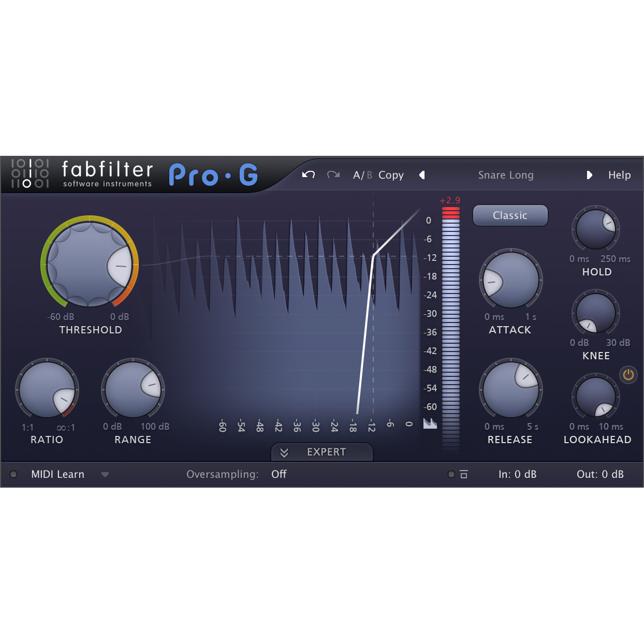Screen dimensions: 644x644
Task: Click the peak meter scale icon below the level meter
Action: click(430, 424)
